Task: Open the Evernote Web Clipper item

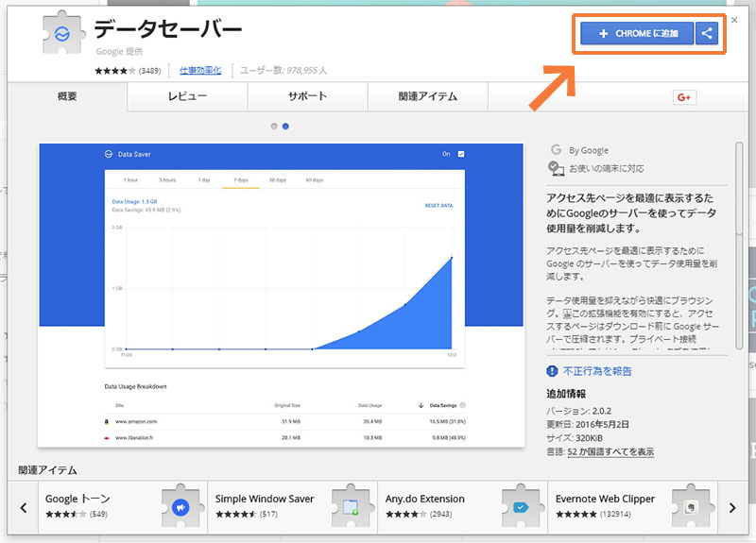Action: [x=632, y=507]
